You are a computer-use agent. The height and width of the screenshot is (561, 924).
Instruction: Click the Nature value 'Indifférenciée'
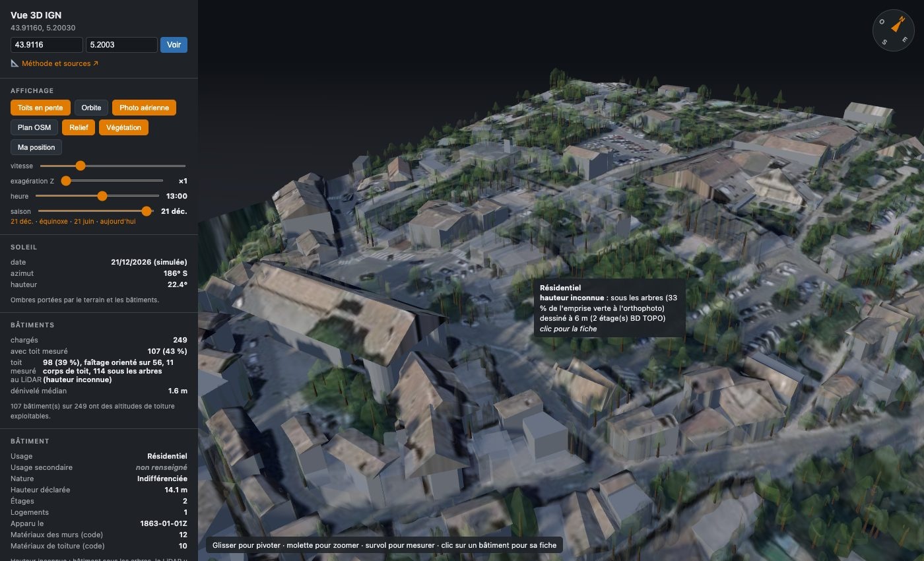point(162,478)
